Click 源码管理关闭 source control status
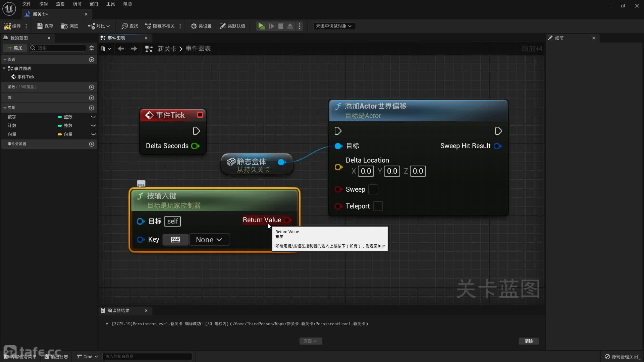This screenshot has height=362, width=644. pos(622,357)
